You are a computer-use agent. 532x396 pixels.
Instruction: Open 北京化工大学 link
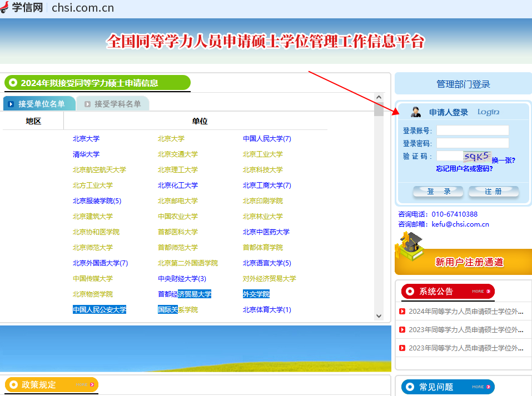178,186
